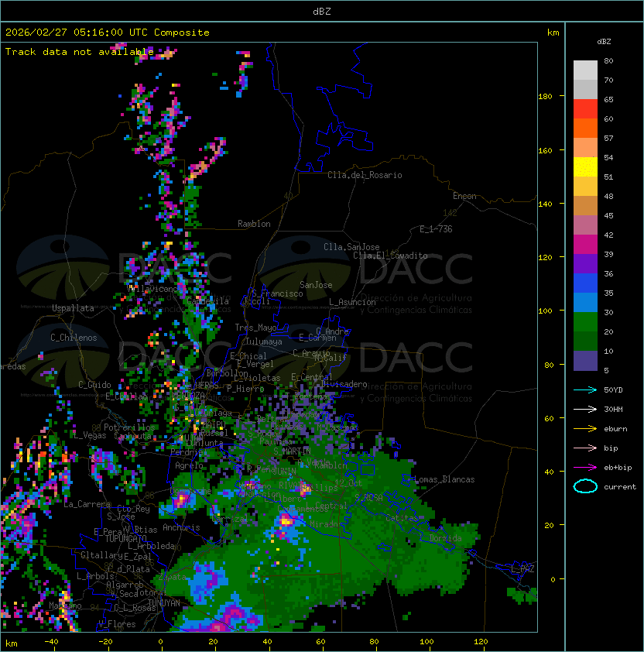Click the yellow eburn arrow icon
The width and height of the screenshot is (644, 652).
point(585,429)
